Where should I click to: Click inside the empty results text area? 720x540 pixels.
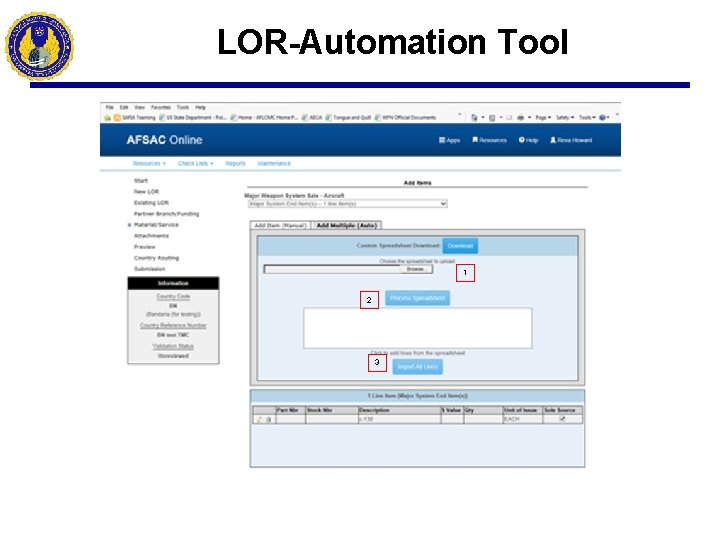(418, 328)
